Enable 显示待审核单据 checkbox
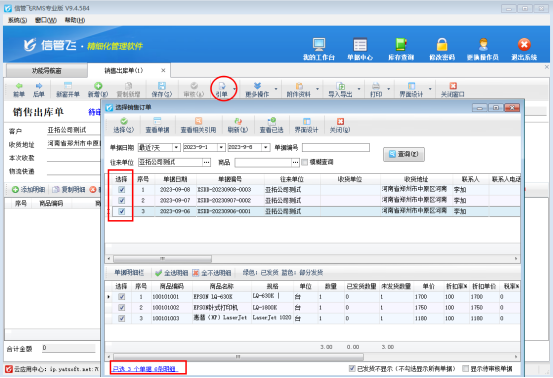Viewport: 553px width, 378px height. click(x=466, y=368)
